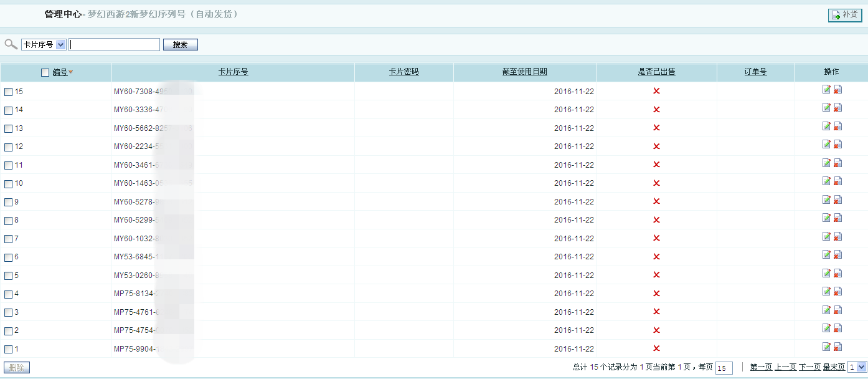Go to 第一页 link
868x379 pixels.
(x=761, y=367)
